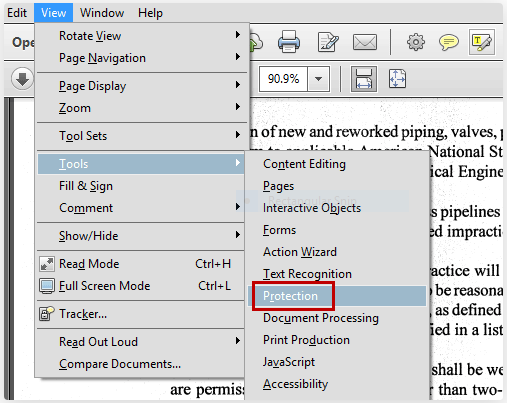This screenshot has width=507, height=403.
Task: Select Accessibility in Tools submenu
Action: [337, 384]
